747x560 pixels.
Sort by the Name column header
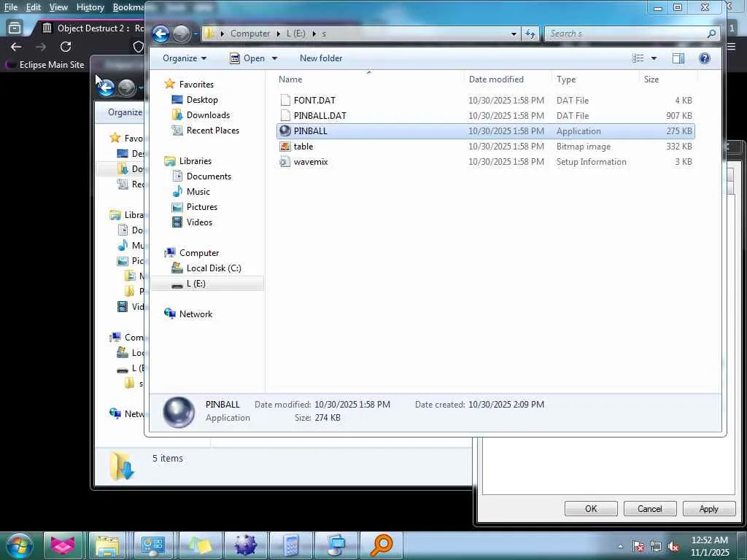(x=369, y=79)
